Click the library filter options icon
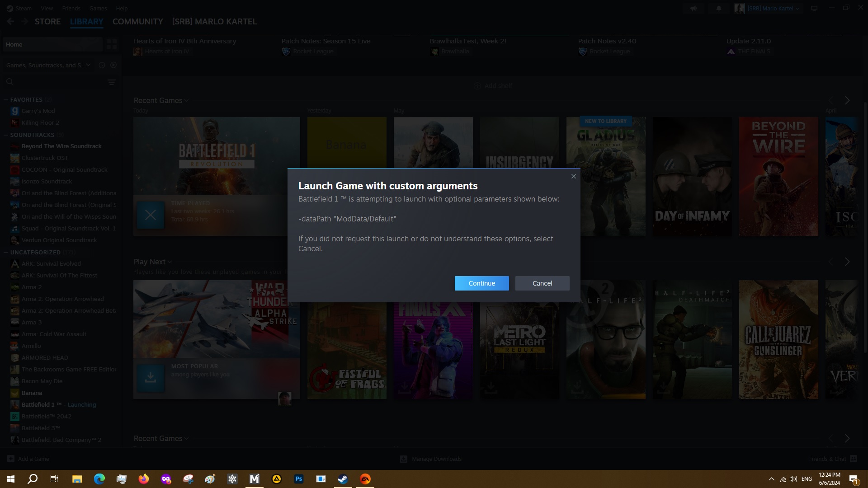 coord(112,82)
